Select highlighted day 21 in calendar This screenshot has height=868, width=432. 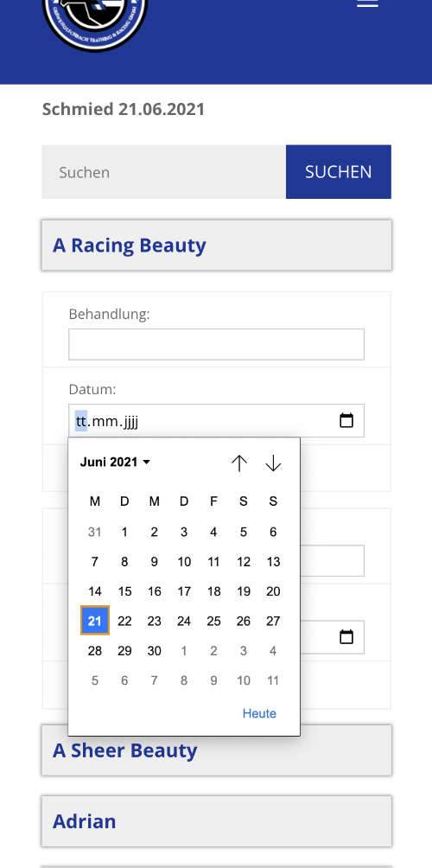[95, 621]
